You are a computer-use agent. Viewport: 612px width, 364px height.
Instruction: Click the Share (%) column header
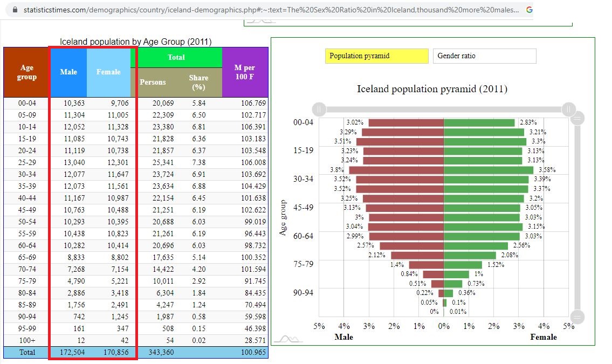pos(198,83)
